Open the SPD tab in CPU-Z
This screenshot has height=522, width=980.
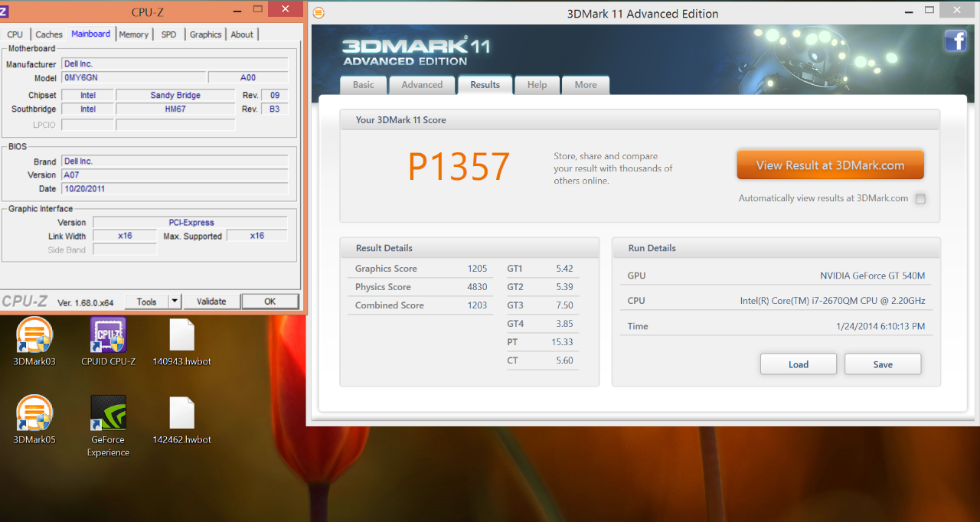[x=168, y=34]
